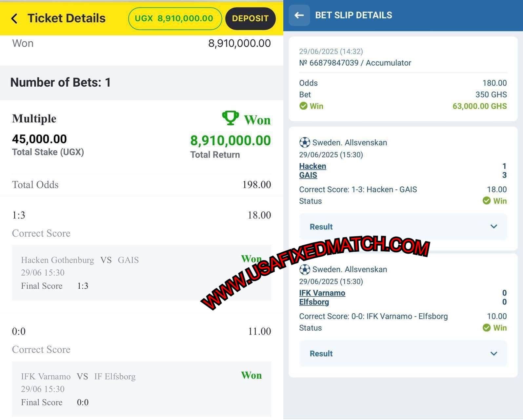The width and height of the screenshot is (523, 420).
Task: Click soccer ball icon above Hacken match
Action: pos(305,142)
